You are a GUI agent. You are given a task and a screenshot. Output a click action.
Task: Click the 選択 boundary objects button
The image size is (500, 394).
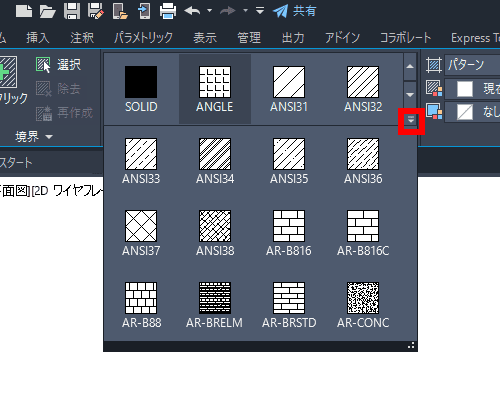[x=59, y=65]
